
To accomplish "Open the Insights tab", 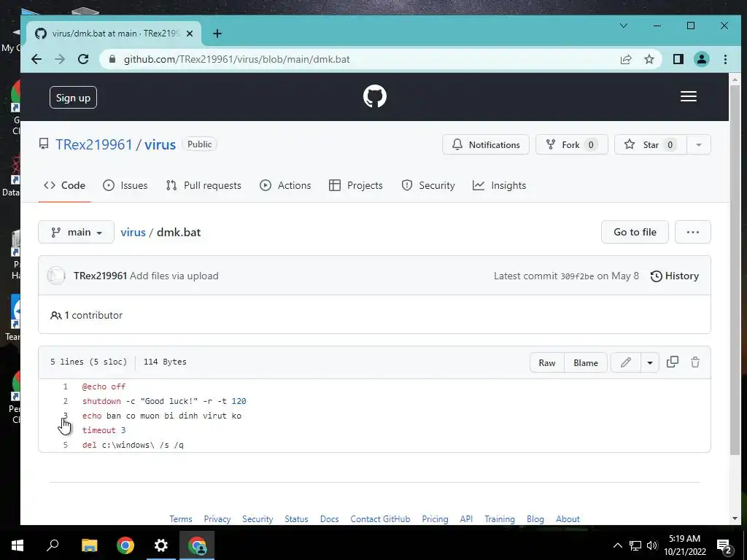I will tap(499, 185).
